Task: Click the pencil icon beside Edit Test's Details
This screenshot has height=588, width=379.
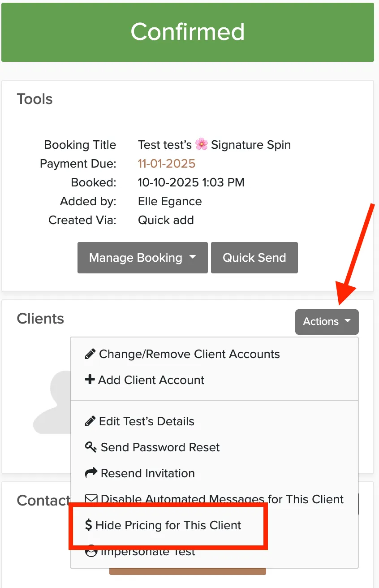Action: coord(90,421)
